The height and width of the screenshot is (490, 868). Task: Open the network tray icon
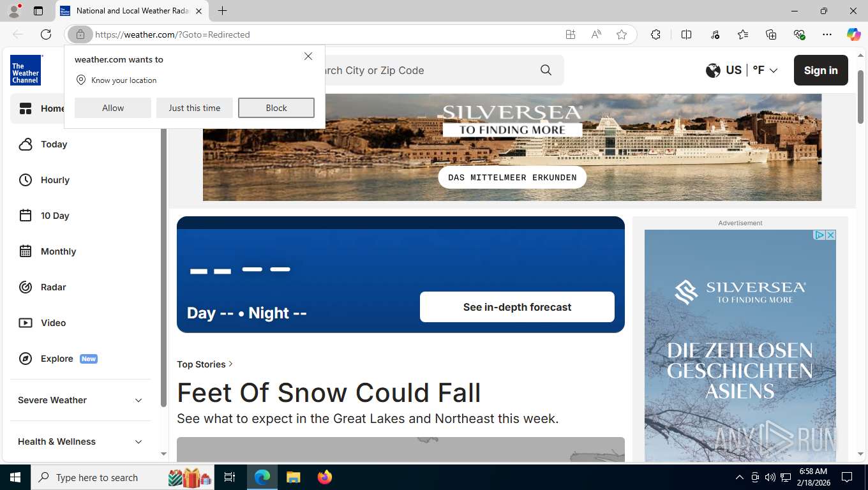click(x=786, y=477)
